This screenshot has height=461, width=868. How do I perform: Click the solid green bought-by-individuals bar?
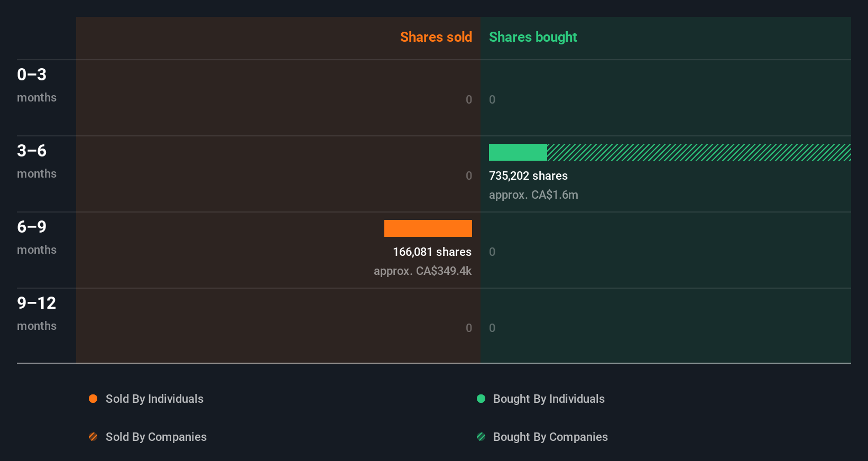(x=518, y=152)
